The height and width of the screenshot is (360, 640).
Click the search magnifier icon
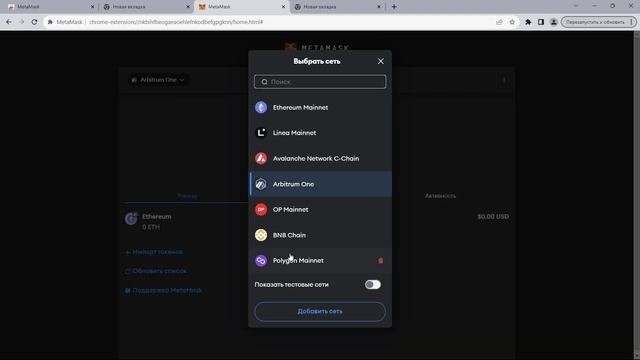click(264, 82)
